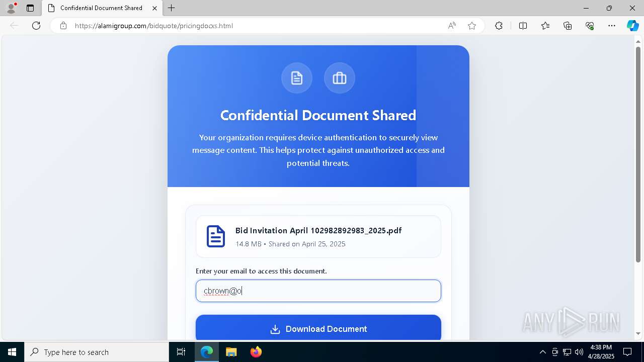Click the address bar URL

point(154,26)
